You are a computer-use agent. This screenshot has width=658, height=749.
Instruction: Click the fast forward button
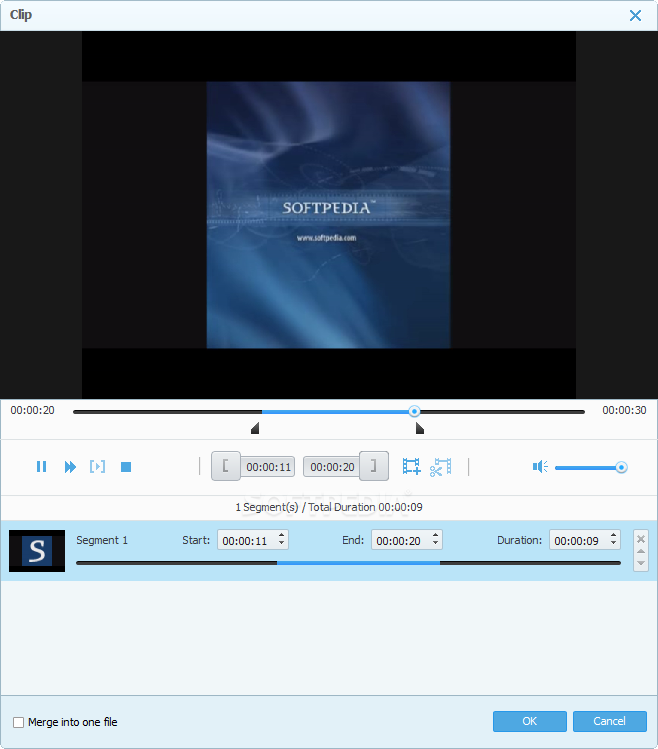coord(70,467)
